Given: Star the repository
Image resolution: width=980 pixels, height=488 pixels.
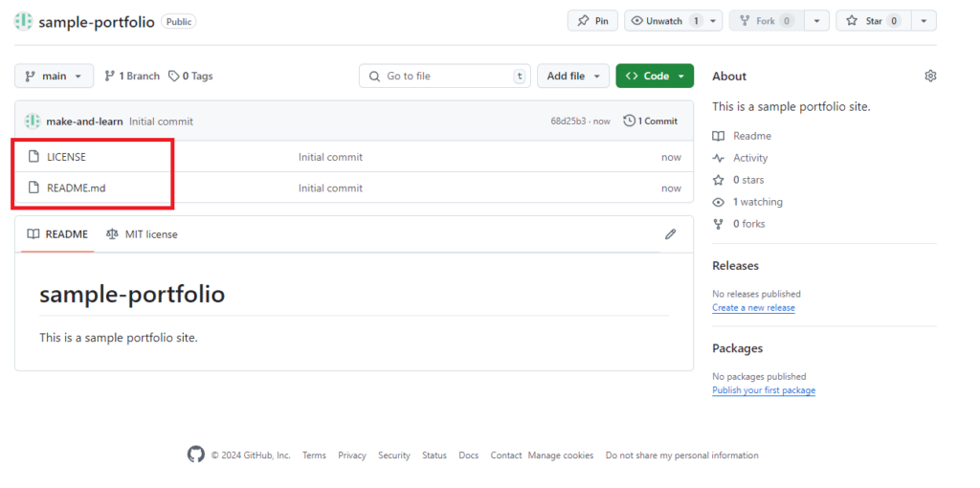Looking at the screenshot, I should [873, 21].
